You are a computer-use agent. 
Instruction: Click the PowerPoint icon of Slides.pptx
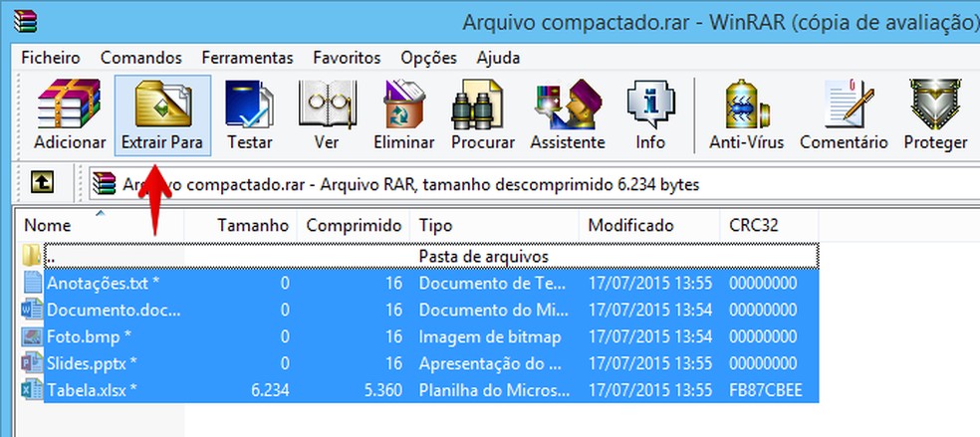pyautogui.click(x=32, y=362)
